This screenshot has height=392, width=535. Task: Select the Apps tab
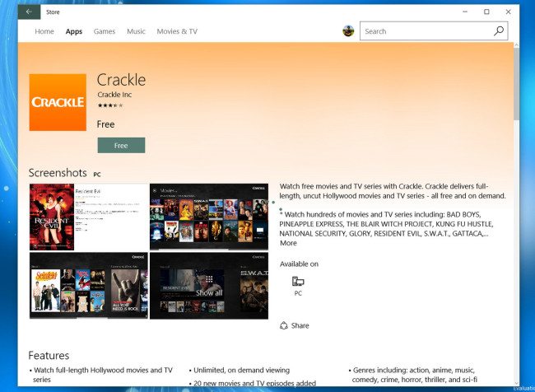[74, 31]
